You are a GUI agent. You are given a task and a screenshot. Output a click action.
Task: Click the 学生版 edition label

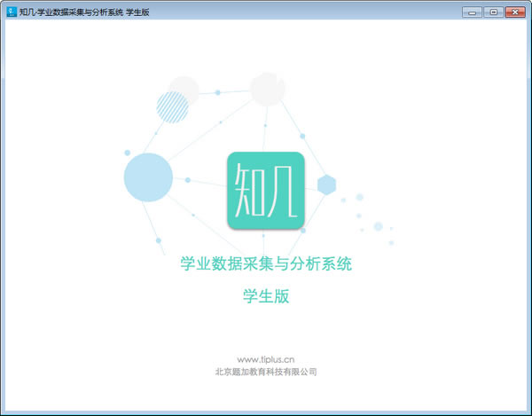[x=266, y=296]
